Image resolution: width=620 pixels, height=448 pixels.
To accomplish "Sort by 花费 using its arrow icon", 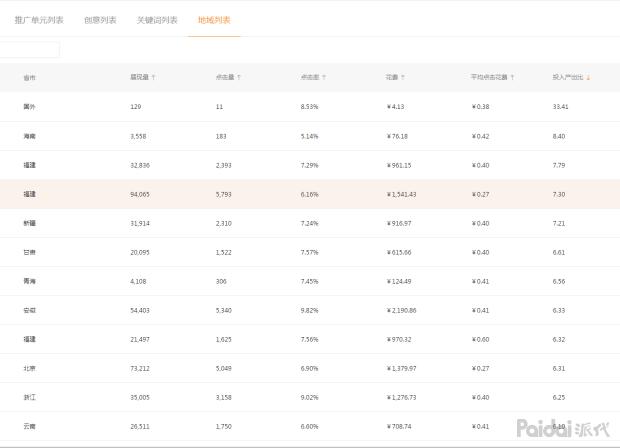I will tap(403, 78).
